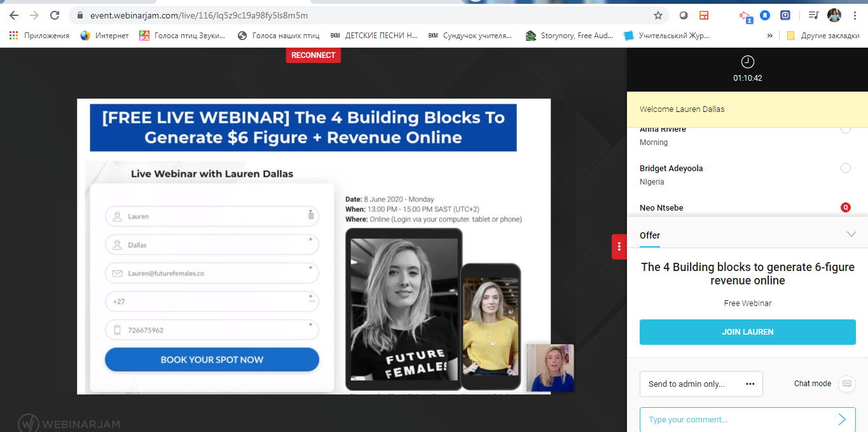Screen dimensions: 868x432
Task: Collapse the Offer panel with the chevron
Action: 851,234
